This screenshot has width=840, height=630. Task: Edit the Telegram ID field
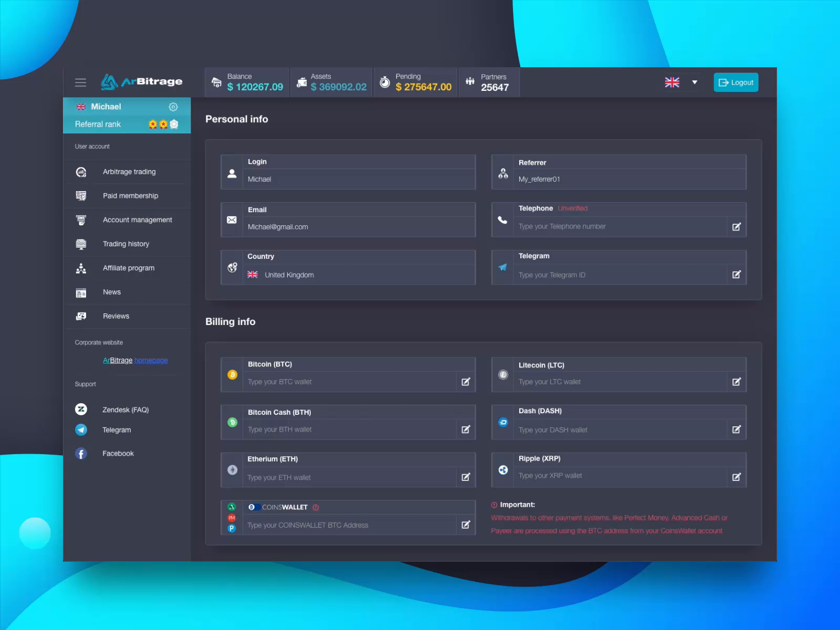[x=737, y=274]
